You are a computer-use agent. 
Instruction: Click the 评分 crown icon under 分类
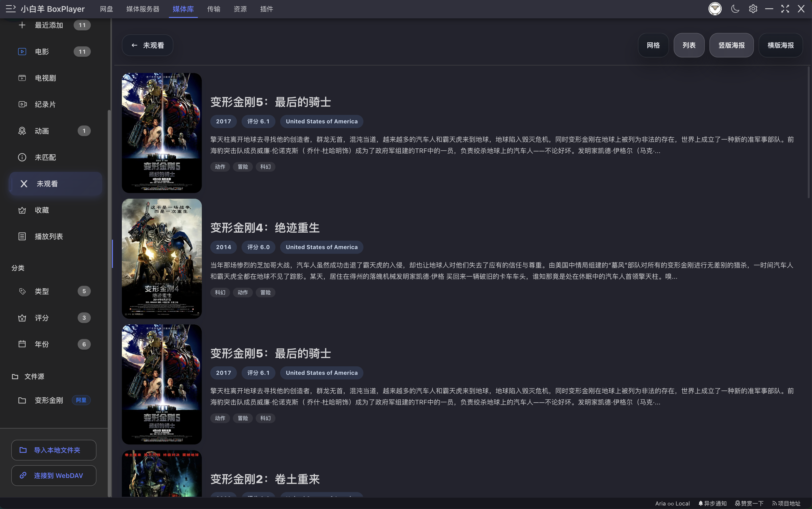coord(22,318)
